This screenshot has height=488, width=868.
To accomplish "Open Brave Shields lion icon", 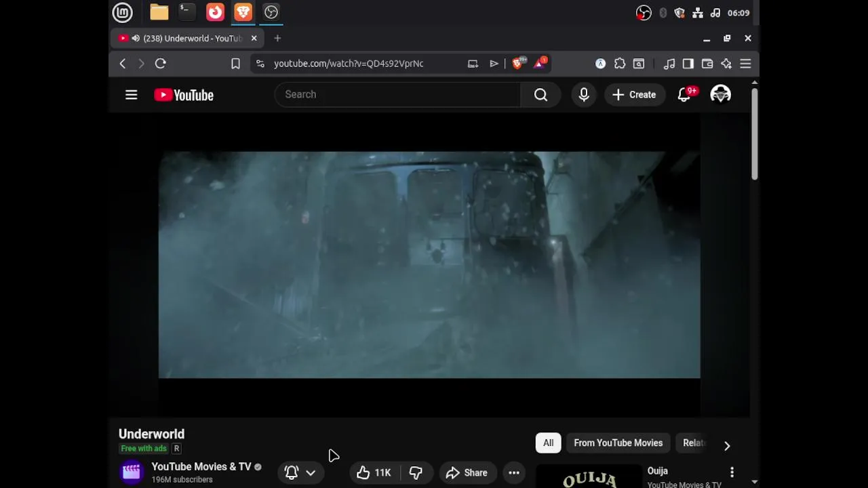I will [519, 63].
